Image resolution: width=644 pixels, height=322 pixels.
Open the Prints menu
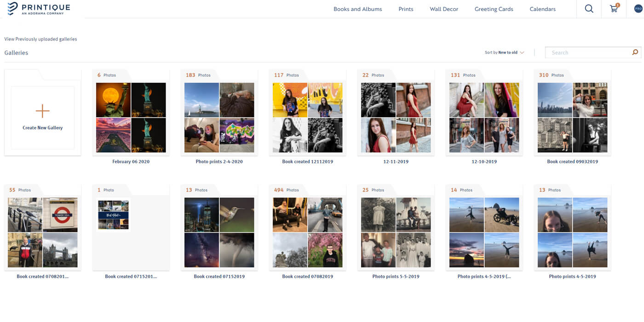coord(406,9)
